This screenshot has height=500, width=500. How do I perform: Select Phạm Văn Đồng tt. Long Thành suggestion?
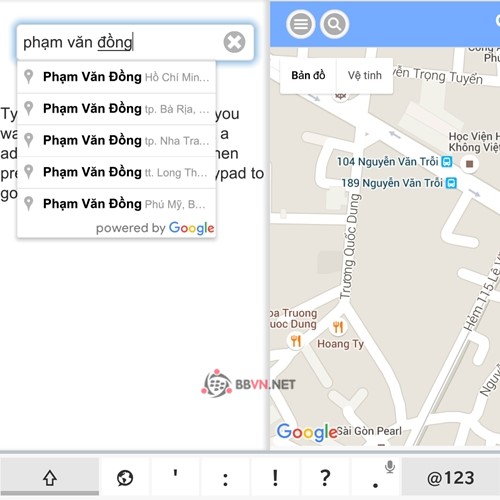coord(116,172)
